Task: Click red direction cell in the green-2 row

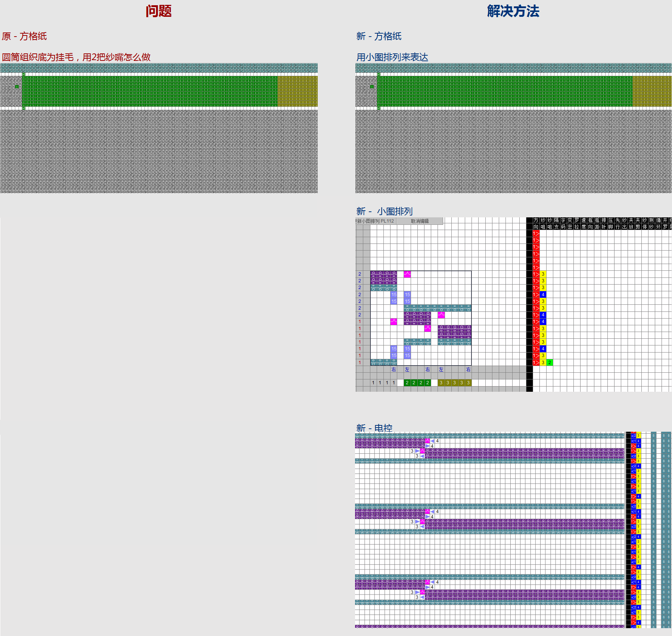Action: (536, 363)
